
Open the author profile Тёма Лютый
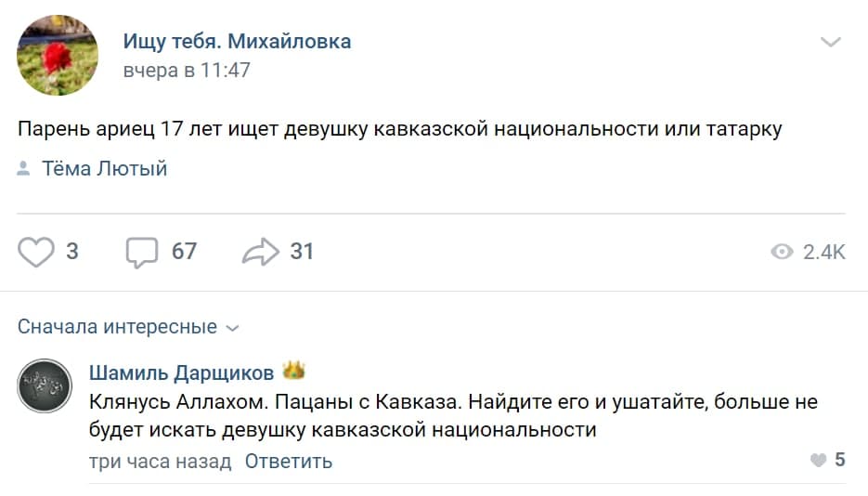tap(105, 169)
